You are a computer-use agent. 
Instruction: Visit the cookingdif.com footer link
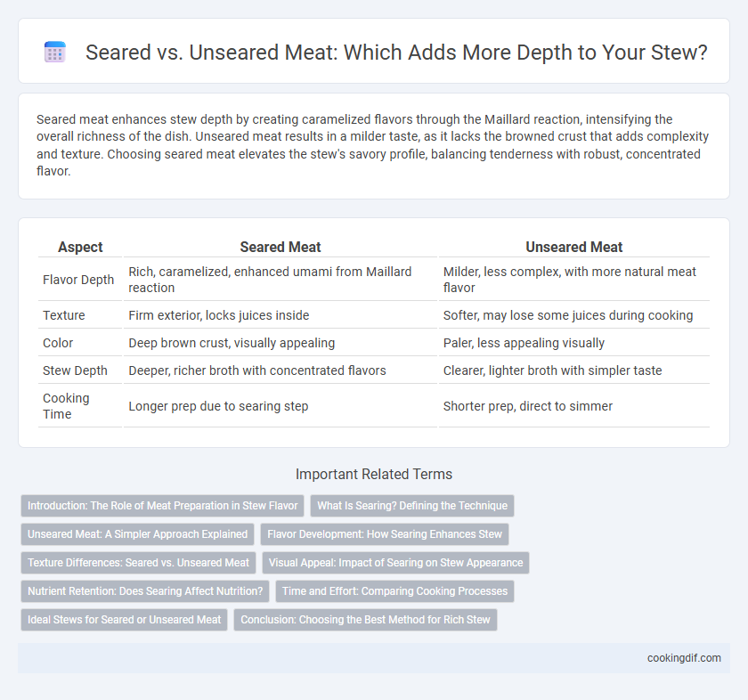click(x=684, y=658)
